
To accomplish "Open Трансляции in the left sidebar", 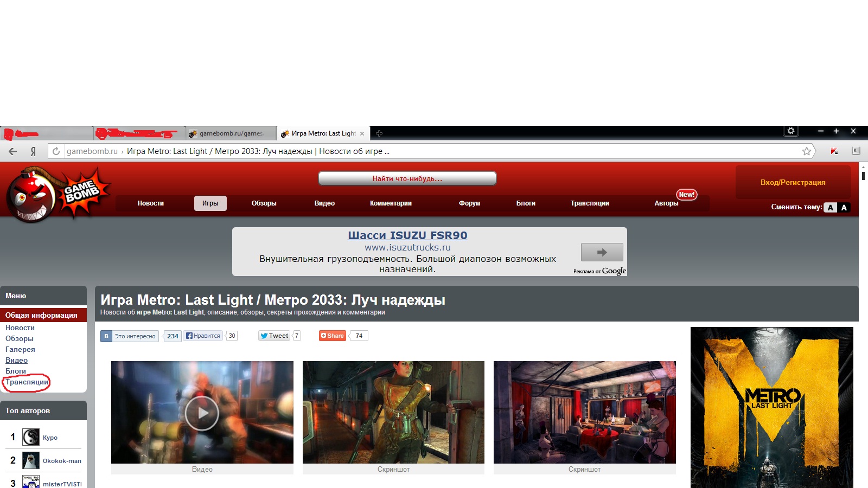I will click(x=27, y=382).
